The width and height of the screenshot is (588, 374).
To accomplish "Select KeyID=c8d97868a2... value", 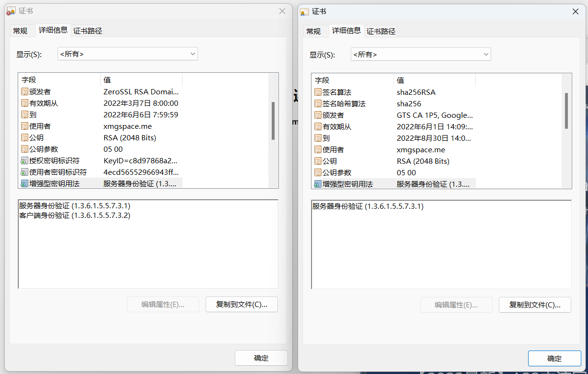I will 140,160.
